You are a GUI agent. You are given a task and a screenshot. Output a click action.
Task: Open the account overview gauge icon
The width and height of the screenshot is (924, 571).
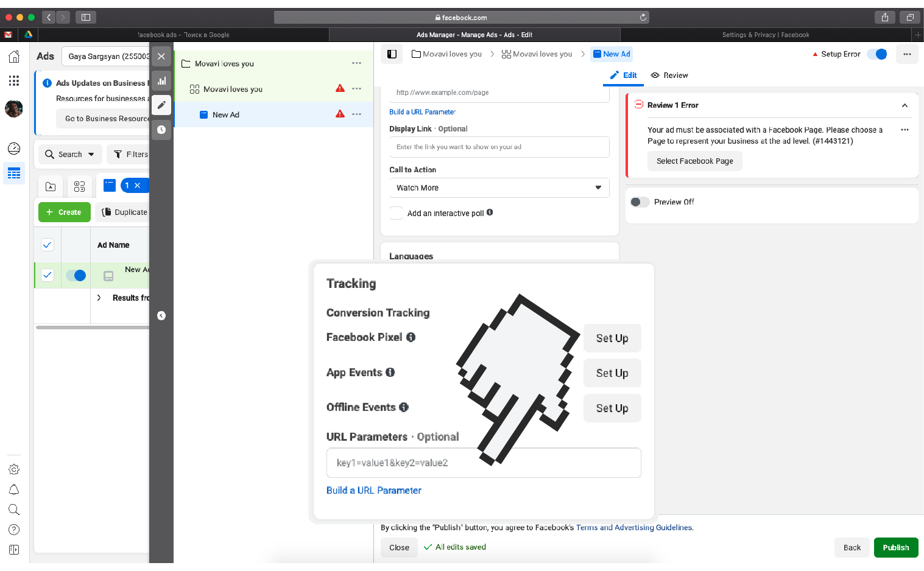pos(14,149)
